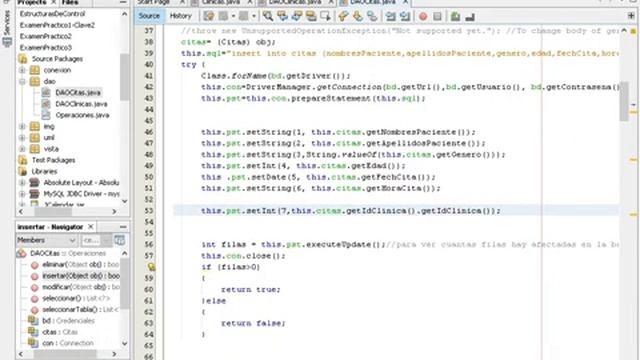Select EstructurasDeControl project
The image size is (640, 360).
coord(52,14)
